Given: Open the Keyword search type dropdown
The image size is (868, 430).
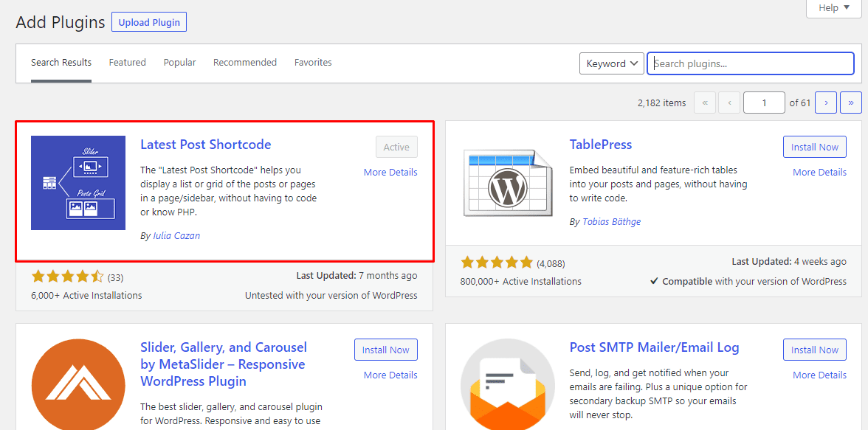Looking at the screenshot, I should click(612, 63).
